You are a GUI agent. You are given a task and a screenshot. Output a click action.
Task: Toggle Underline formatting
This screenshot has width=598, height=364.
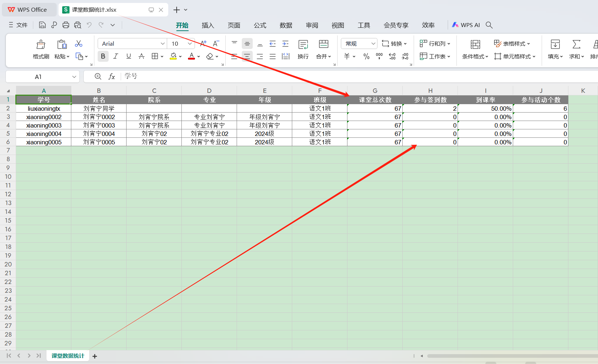128,56
